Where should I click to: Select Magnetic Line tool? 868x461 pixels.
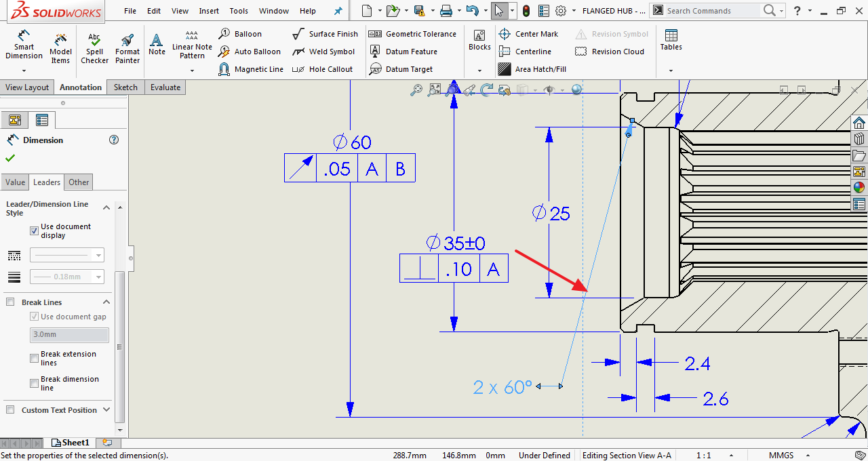(250, 69)
